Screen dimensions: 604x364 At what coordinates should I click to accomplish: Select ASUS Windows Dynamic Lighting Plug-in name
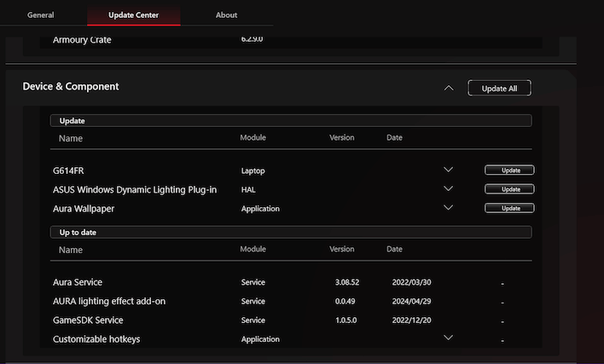point(135,190)
